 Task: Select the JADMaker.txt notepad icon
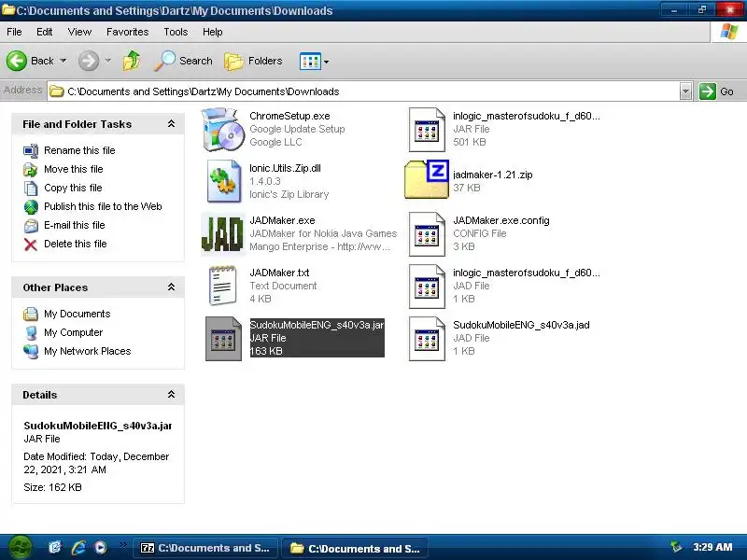pyautogui.click(x=223, y=286)
